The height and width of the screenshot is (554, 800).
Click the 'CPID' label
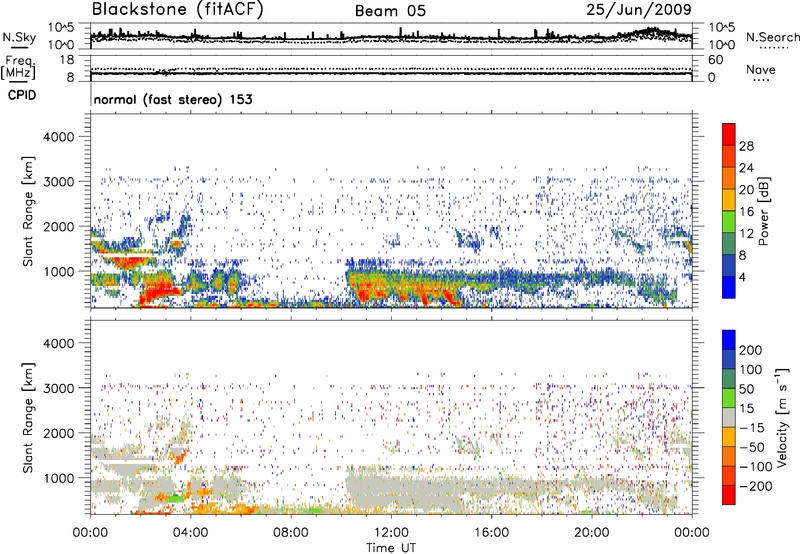[22, 95]
